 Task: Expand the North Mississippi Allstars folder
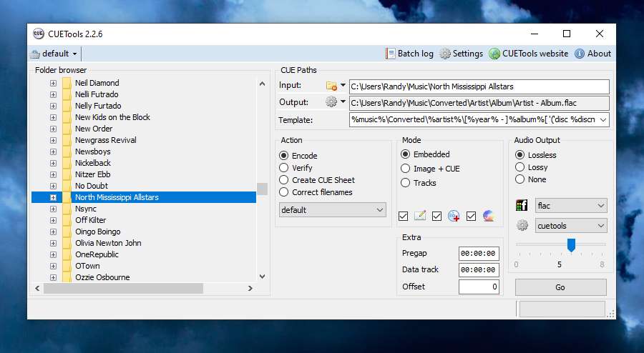(53, 198)
